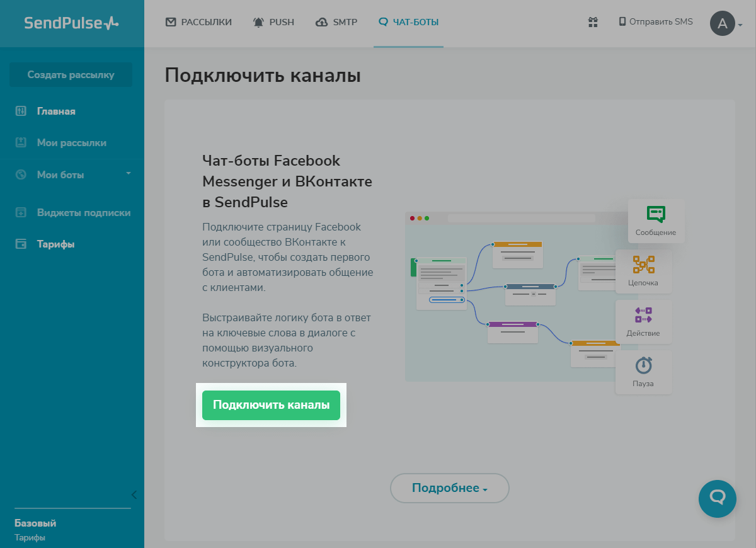756x548 pixels.
Task: Expand the Подробнее dropdown
Action: (x=449, y=488)
